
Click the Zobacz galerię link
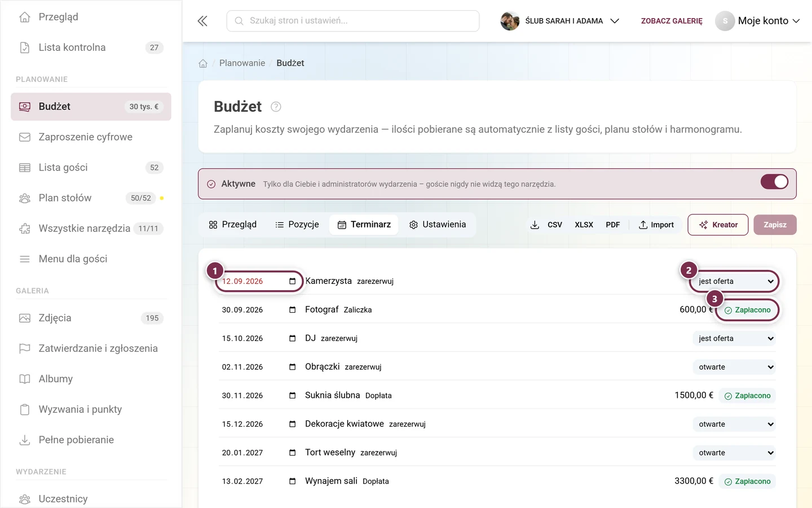click(x=672, y=21)
